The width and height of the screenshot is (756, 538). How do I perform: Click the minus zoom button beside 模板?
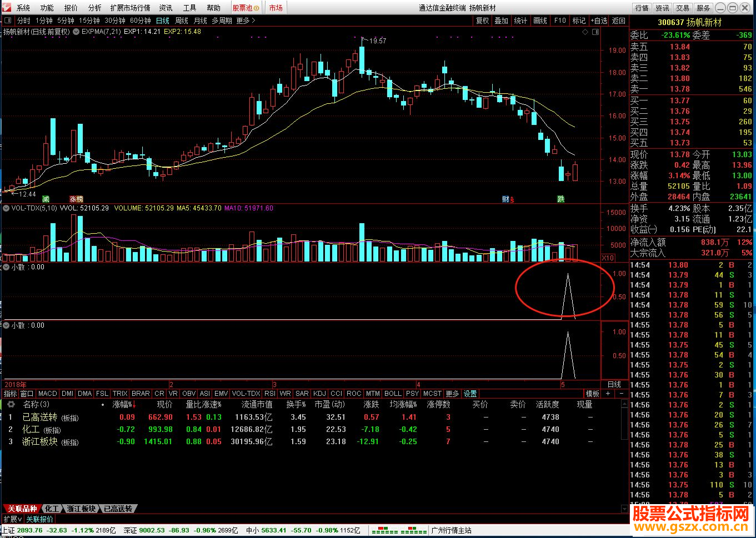pos(622,394)
